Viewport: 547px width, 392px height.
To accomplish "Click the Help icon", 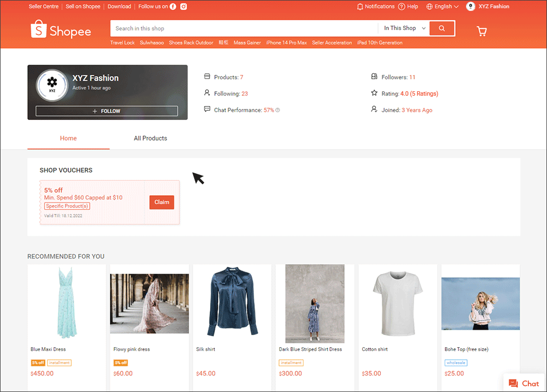I will 401,7.
